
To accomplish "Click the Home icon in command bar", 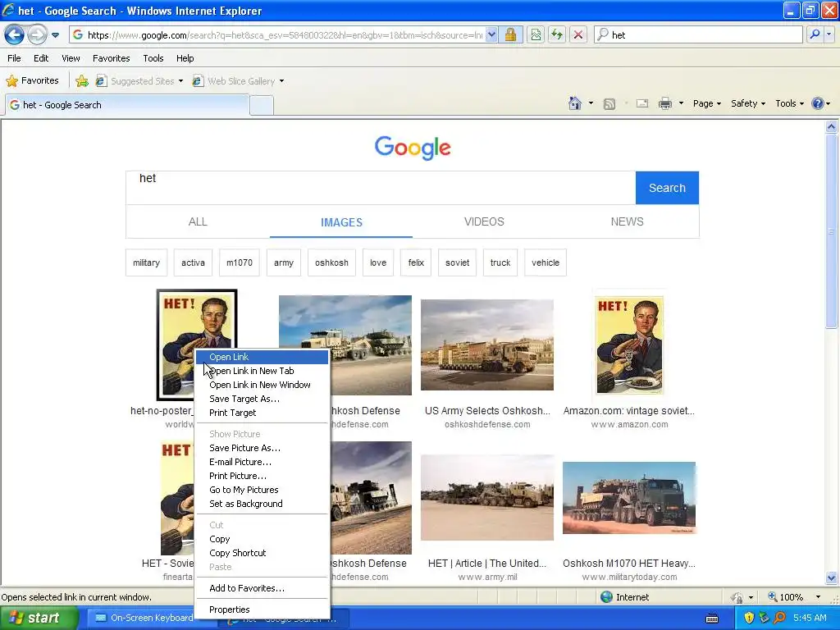I will tap(575, 103).
